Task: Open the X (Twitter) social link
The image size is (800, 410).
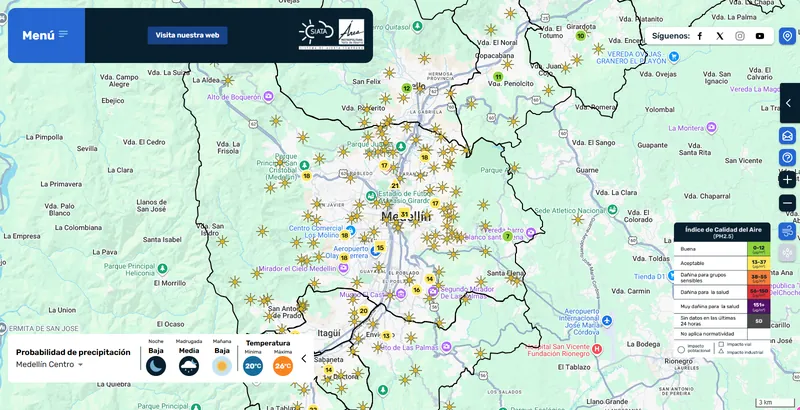Action: click(x=719, y=36)
